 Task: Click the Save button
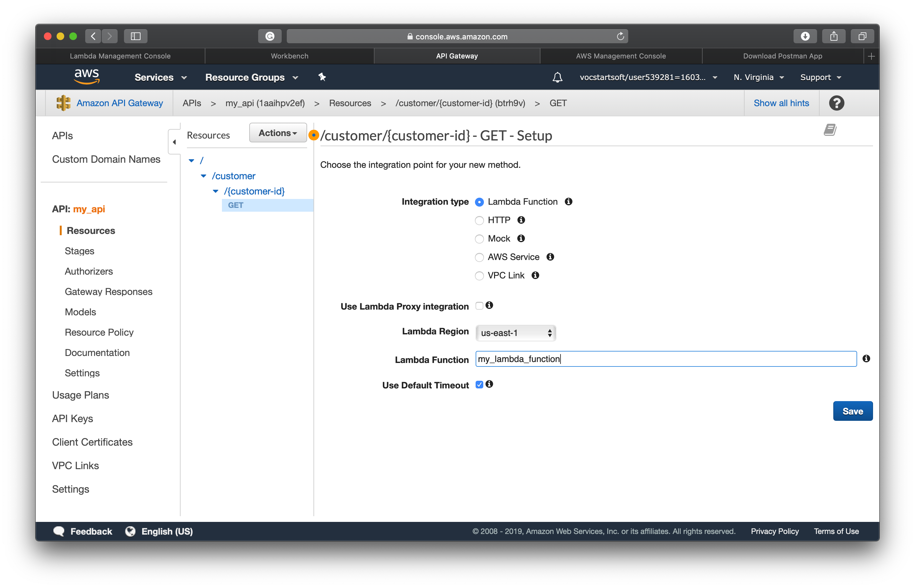[x=852, y=411]
